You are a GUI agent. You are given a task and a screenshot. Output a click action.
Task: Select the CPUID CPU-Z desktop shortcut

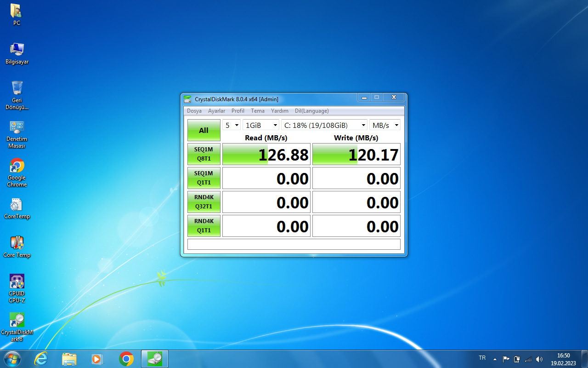pos(17,288)
